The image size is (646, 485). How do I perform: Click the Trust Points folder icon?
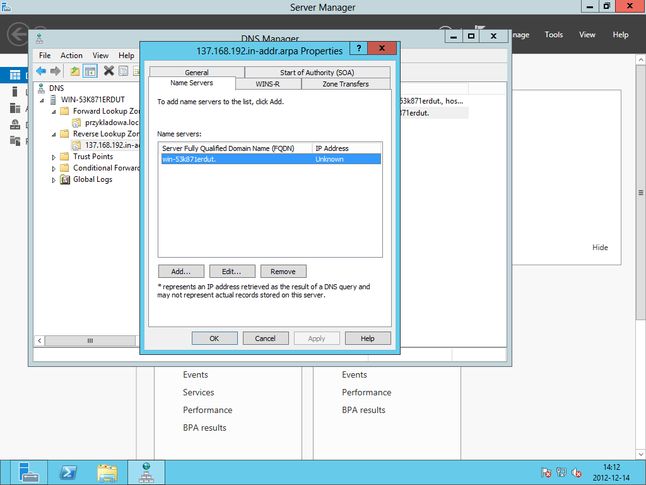point(65,156)
